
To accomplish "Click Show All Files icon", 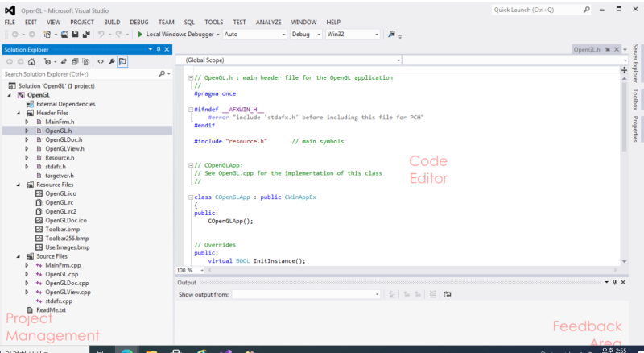I will tap(86, 62).
